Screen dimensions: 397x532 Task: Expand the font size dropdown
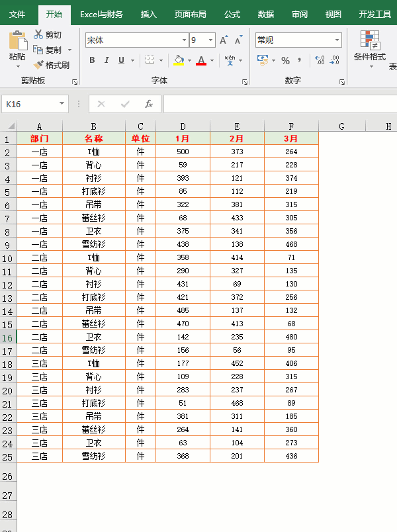click(x=210, y=40)
